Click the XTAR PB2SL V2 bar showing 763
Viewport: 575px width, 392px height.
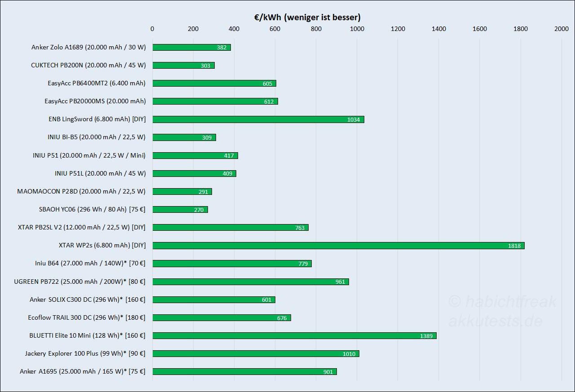(x=230, y=227)
